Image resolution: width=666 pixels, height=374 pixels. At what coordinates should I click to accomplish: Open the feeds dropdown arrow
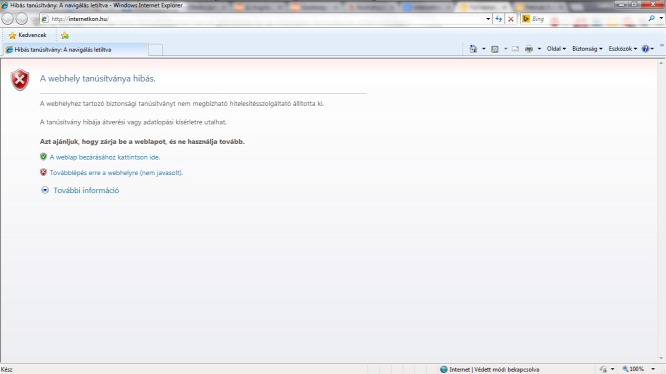[505, 49]
